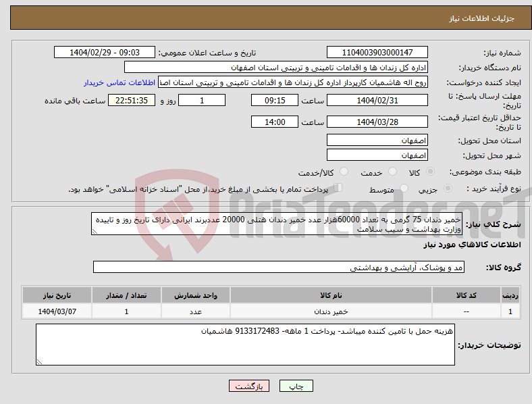Click the نام کالا column header
This screenshot has width=532, height=404.
click(331, 295)
